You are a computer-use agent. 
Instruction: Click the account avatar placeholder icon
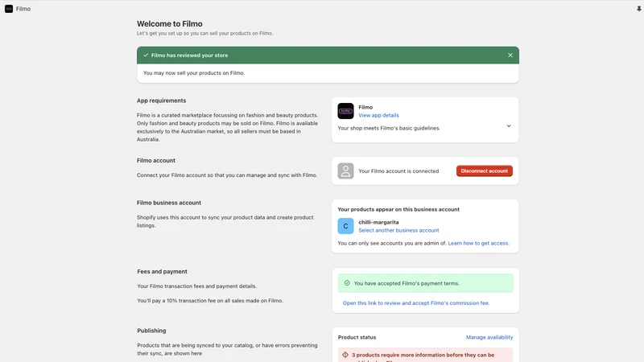pyautogui.click(x=345, y=171)
